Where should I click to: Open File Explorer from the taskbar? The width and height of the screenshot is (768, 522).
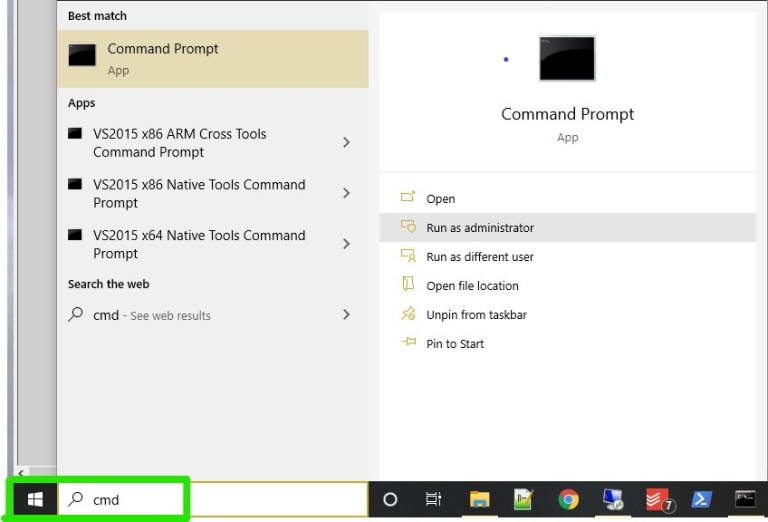pyautogui.click(x=480, y=499)
